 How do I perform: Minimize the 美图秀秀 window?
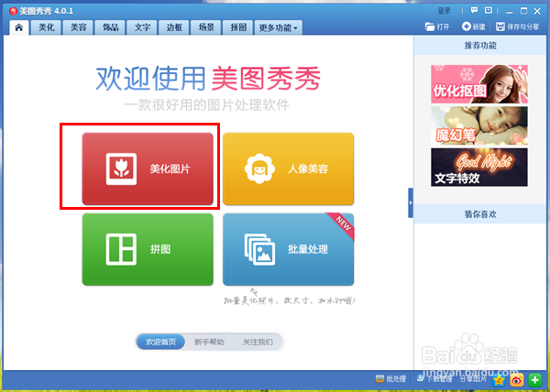(510, 12)
